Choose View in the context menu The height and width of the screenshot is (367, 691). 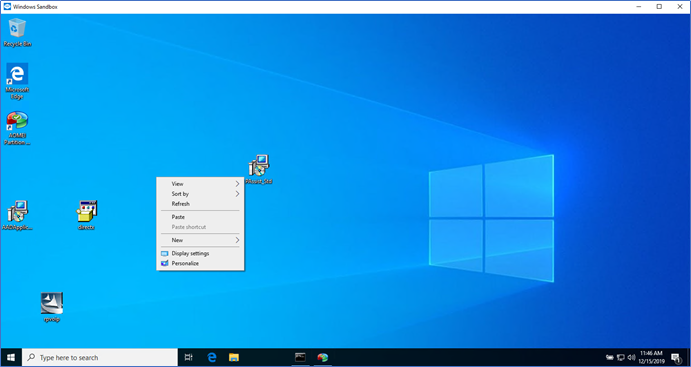pos(200,184)
